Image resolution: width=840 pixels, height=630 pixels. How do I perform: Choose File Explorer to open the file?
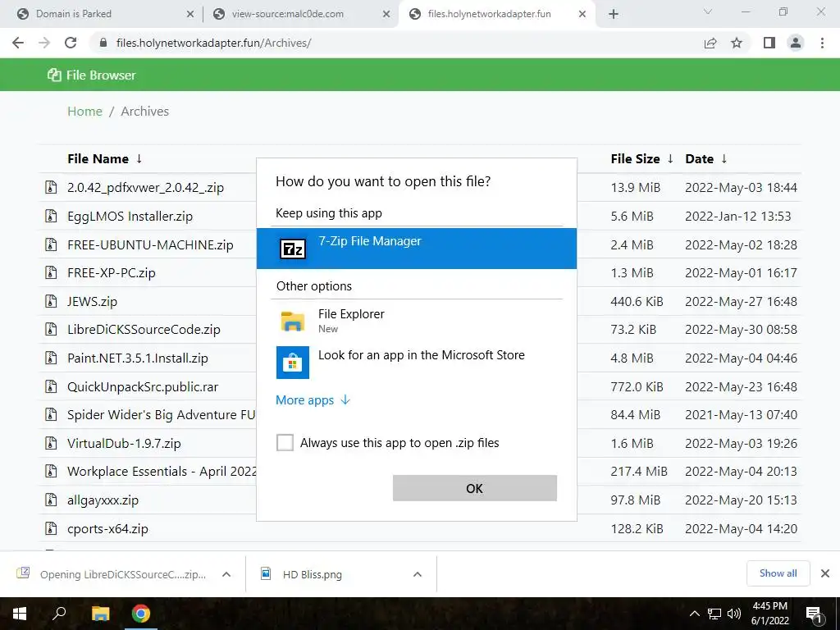click(416, 321)
